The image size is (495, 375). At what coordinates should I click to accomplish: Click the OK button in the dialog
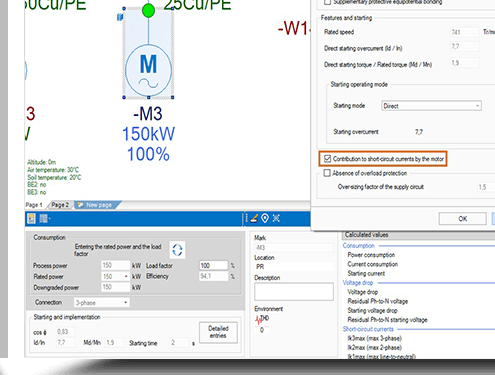pos(463,219)
